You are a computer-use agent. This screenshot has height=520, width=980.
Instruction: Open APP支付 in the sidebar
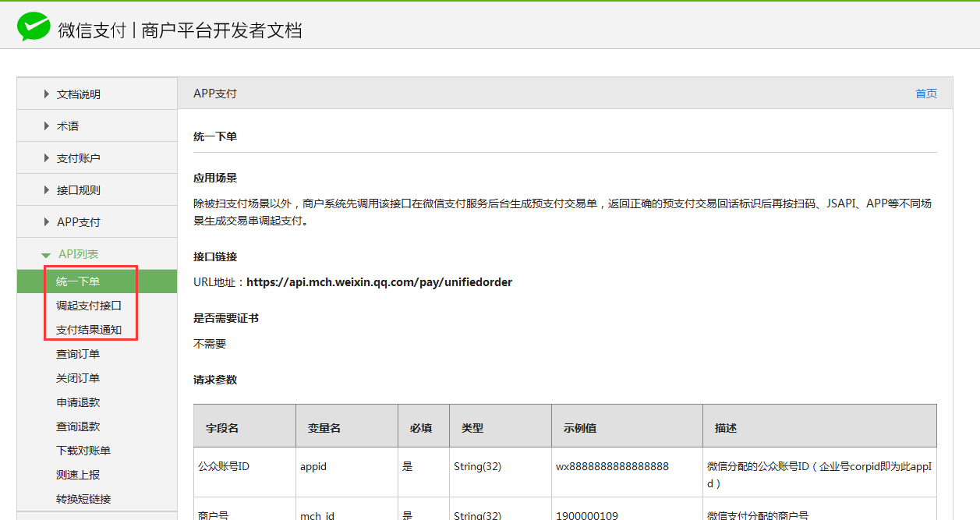coord(79,222)
